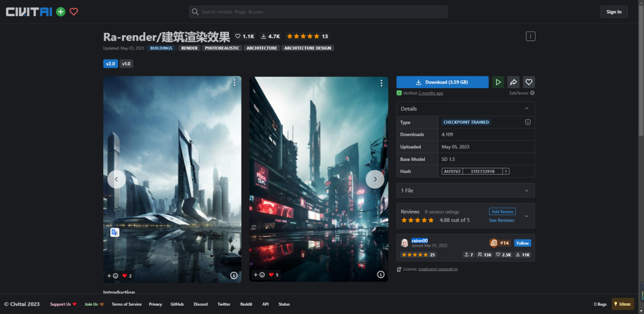This screenshot has width=644, height=314.
Task: Click the green play icon next to Download
Action: (x=498, y=82)
